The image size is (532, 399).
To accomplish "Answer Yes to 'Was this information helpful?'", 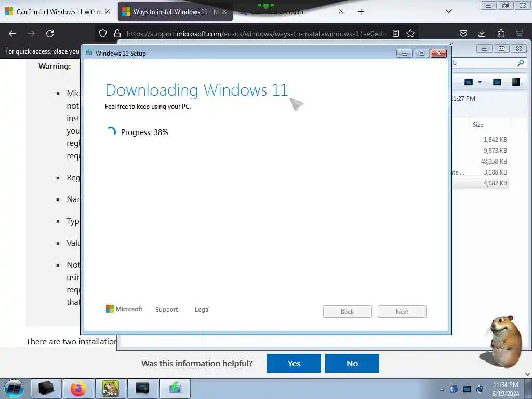I will click(294, 363).
